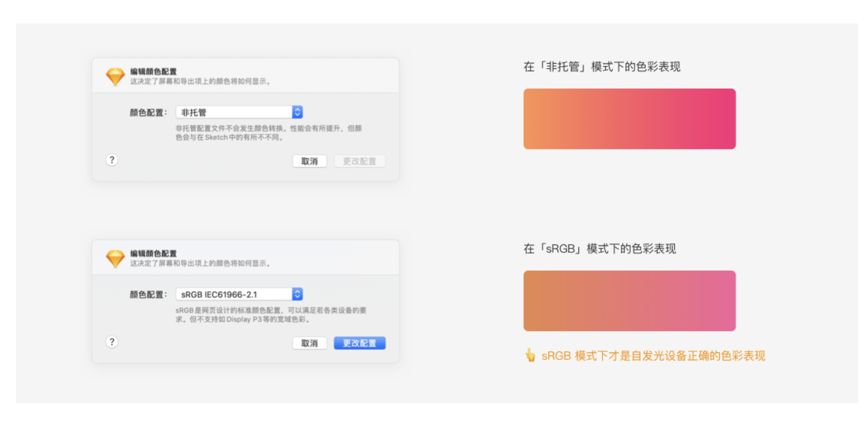Click the blue up-down arrows on the sRGB IEC61966-2.1 selector

pyautogui.click(x=297, y=294)
